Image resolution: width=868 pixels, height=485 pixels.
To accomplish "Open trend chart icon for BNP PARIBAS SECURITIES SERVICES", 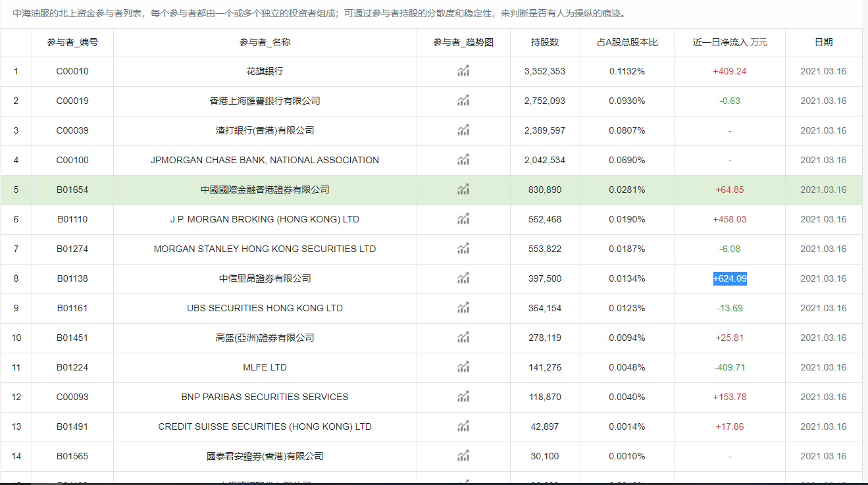I will click(463, 397).
